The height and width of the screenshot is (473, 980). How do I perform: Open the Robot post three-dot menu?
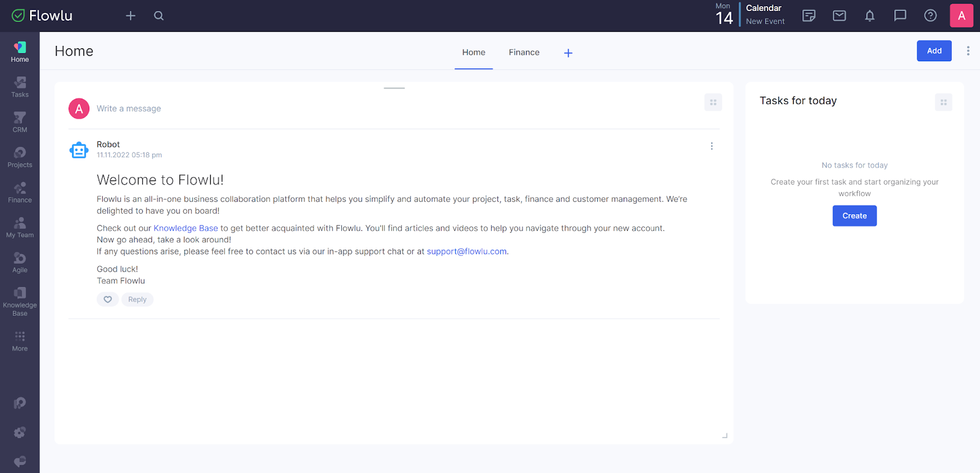tap(711, 146)
